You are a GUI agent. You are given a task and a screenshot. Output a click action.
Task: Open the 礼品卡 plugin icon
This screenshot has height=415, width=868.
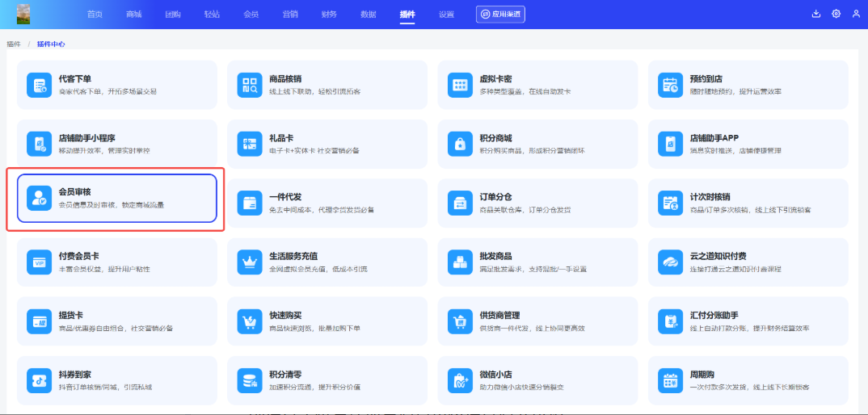point(249,144)
